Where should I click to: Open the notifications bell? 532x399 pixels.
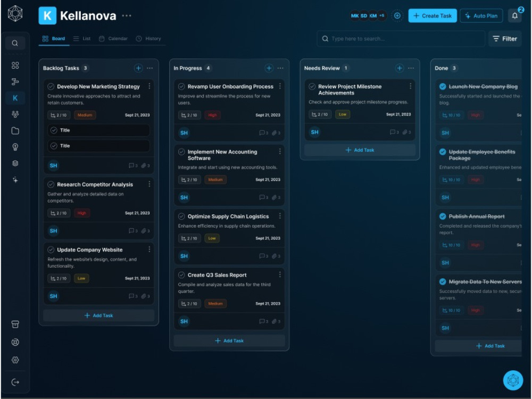[514, 15]
